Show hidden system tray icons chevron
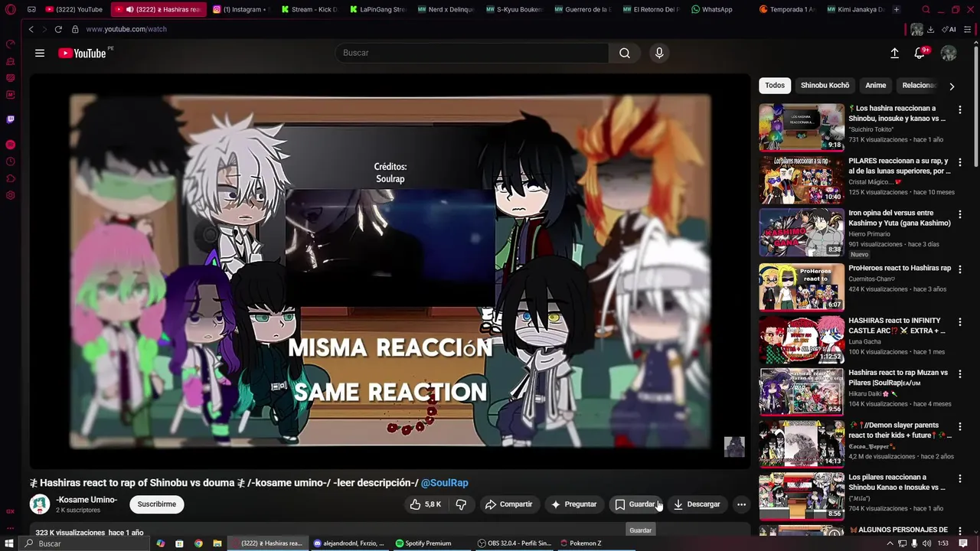The height and width of the screenshot is (551, 980). [x=890, y=543]
